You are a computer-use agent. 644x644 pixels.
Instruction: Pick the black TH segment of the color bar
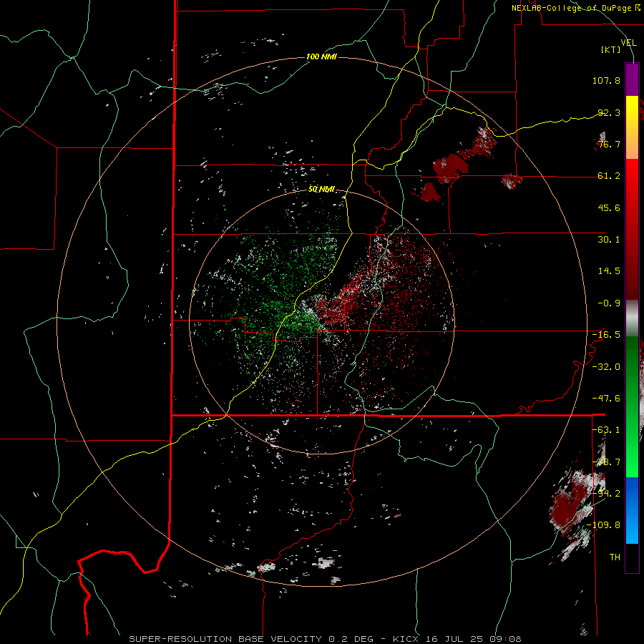[x=632, y=557]
